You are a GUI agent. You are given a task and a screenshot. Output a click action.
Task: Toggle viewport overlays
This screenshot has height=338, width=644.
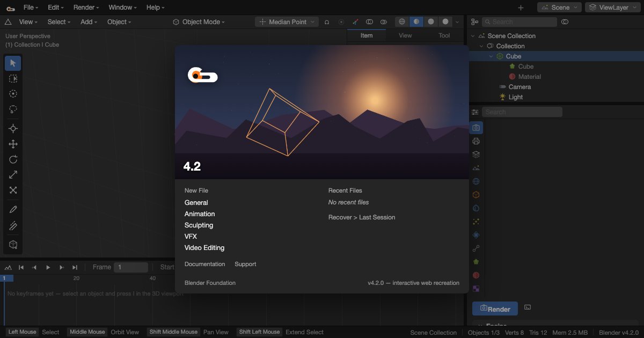point(369,22)
